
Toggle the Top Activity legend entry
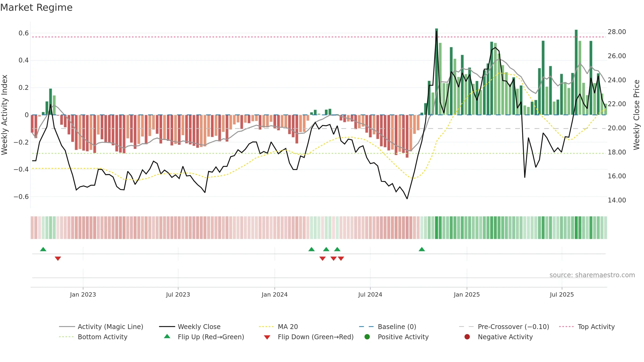click(x=587, y=327)
